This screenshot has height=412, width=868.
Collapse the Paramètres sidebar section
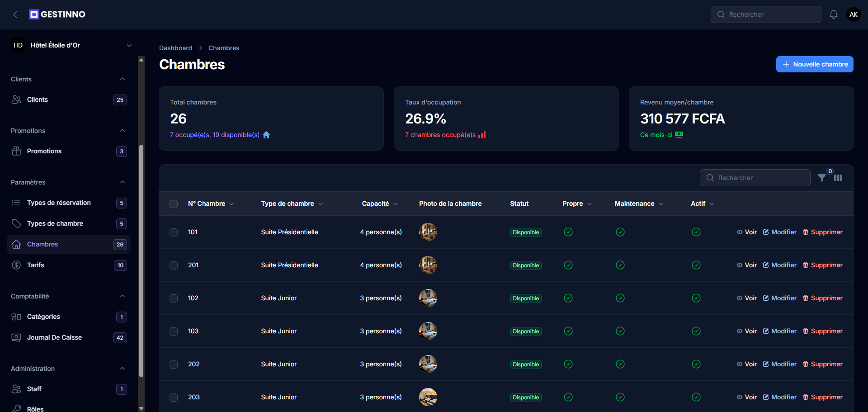coord(123,182)
